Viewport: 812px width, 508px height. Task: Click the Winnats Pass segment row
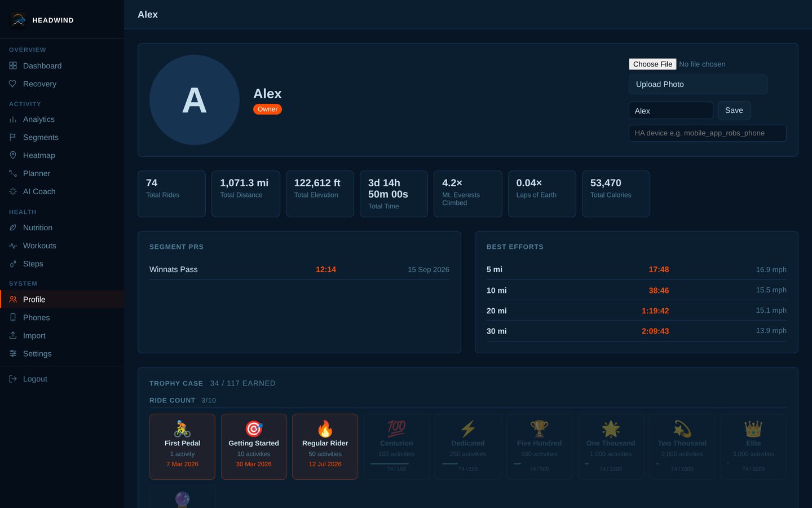(299, 269)
